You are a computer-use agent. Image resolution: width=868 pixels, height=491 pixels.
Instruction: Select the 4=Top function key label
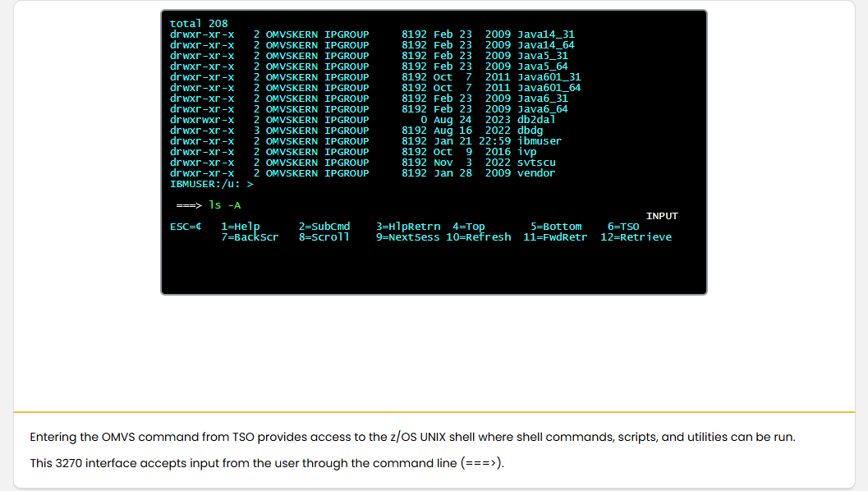(x=469, y=227)
